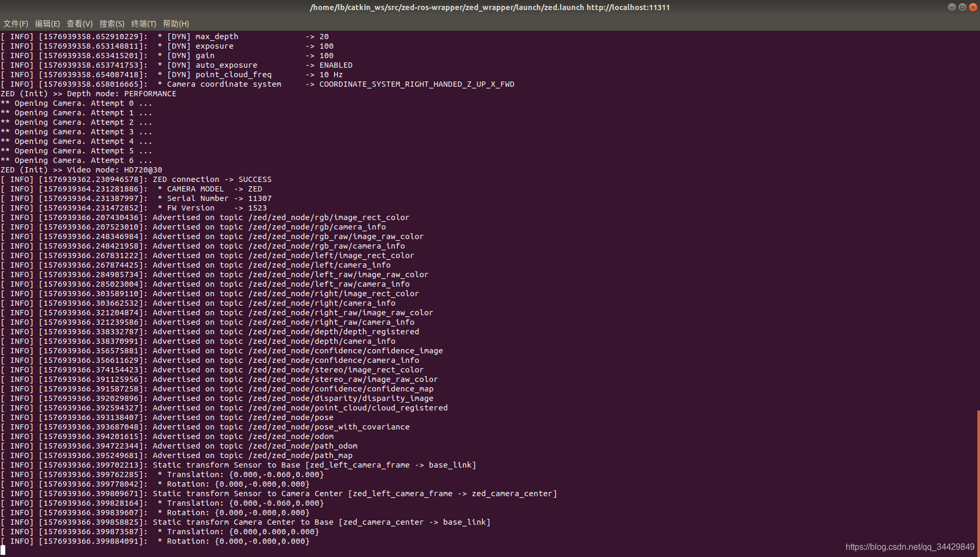The image size is (980, 557).
Task: Click the exposure parameter line
Action: [167, 46]
